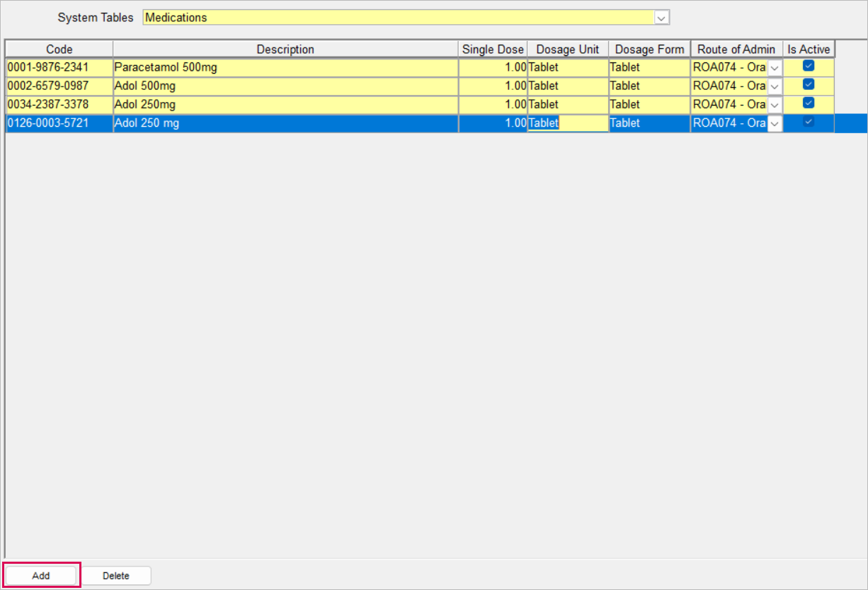Click Dosage Unit cell for Adol 500mg

pyautogui.click(x=568, y=86)
